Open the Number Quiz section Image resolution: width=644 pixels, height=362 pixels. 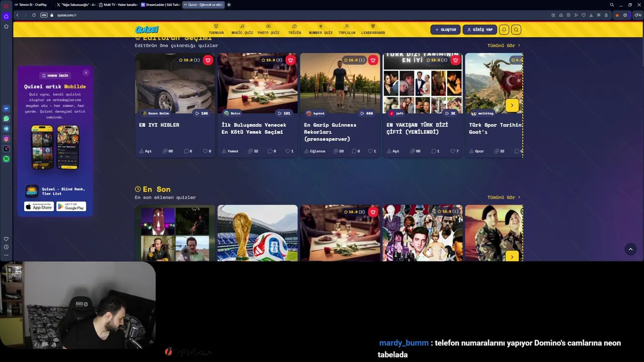click(320, 30)
